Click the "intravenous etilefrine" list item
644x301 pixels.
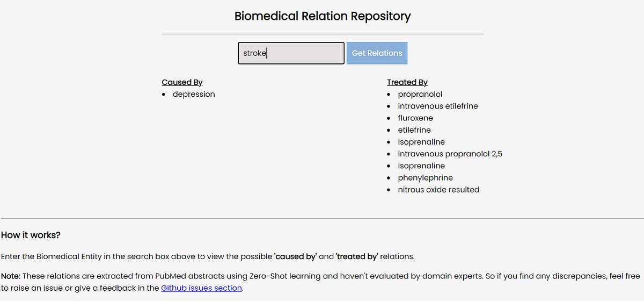(437, 106)
